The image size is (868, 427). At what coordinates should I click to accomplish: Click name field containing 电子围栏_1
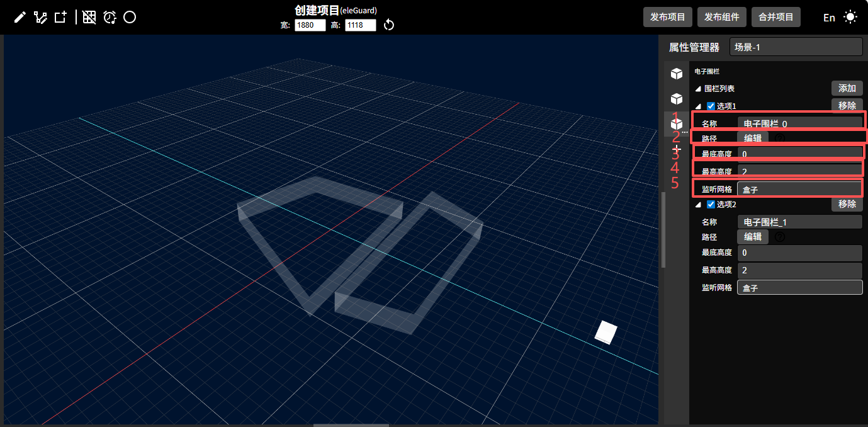coord(799,222)
